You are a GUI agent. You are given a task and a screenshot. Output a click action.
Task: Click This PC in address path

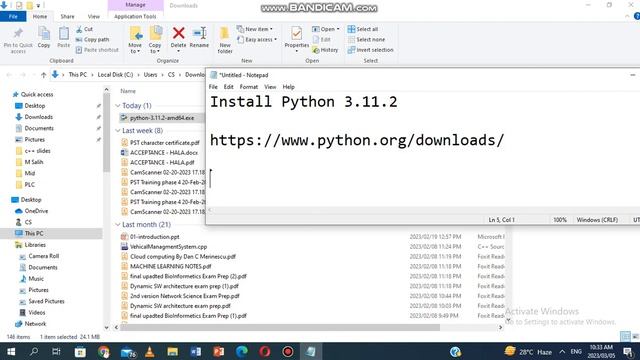(x=78, y=75)
